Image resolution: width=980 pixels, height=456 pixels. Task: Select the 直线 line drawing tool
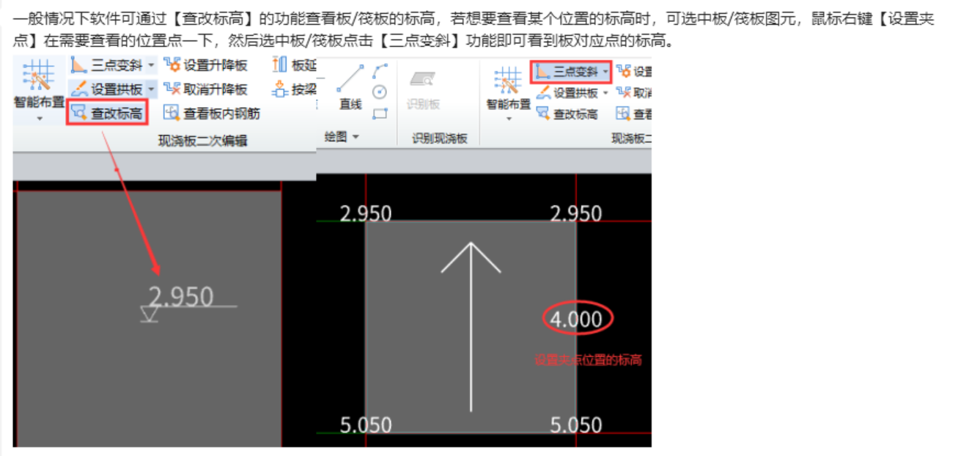coord(350,87)
